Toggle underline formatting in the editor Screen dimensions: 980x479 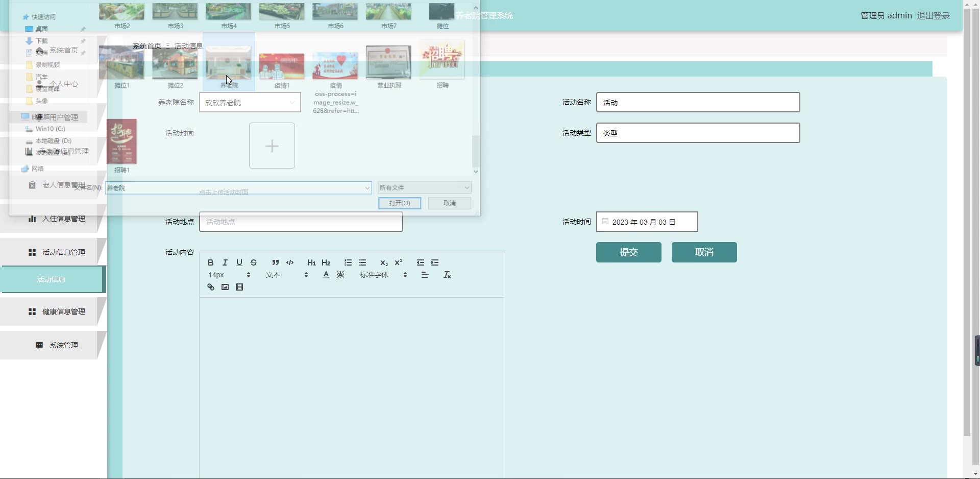[x=239, y=262]
